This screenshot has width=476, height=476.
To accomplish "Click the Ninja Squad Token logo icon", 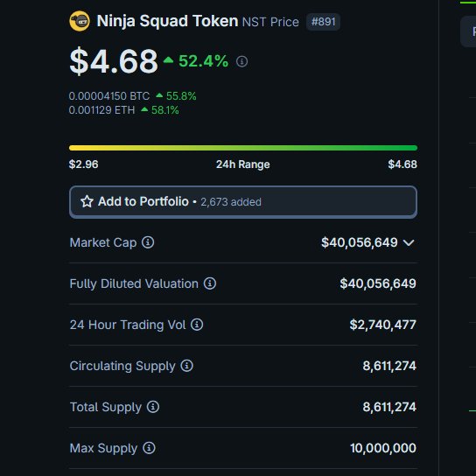I will point(80,21).
